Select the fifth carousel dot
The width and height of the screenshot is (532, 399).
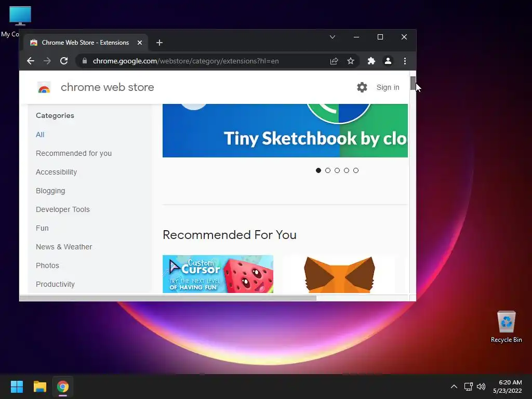[355, 170]
